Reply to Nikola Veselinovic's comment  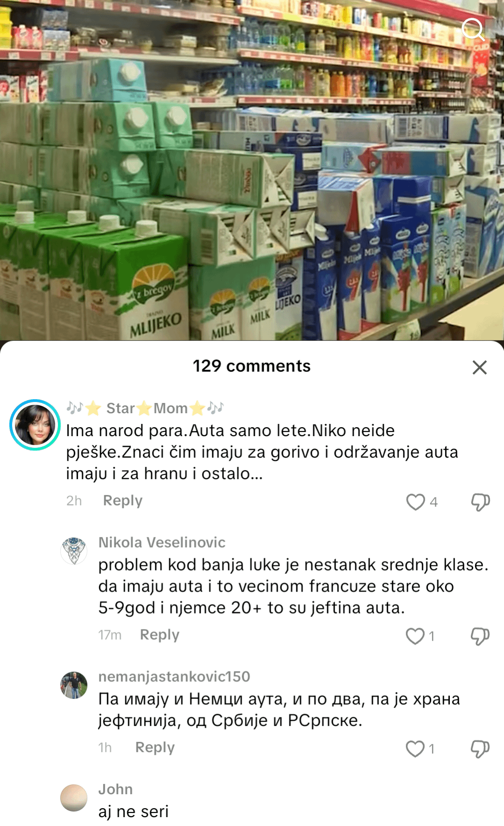pos(160,635)
